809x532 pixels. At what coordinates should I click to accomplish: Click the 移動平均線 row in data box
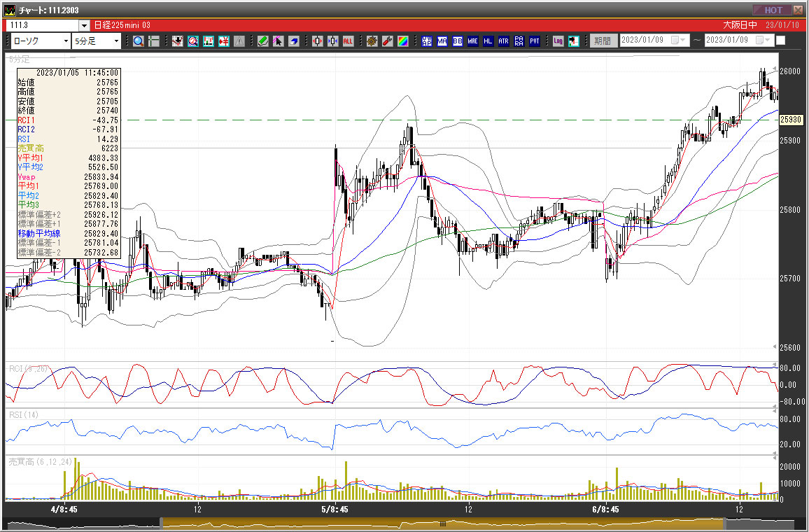pyautogui.click(x=68, y=234)
